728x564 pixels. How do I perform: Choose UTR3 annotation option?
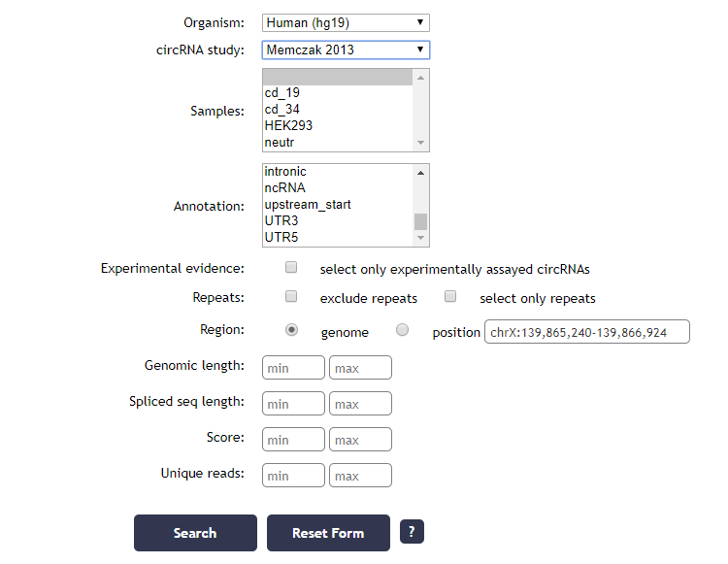[281, 221]
